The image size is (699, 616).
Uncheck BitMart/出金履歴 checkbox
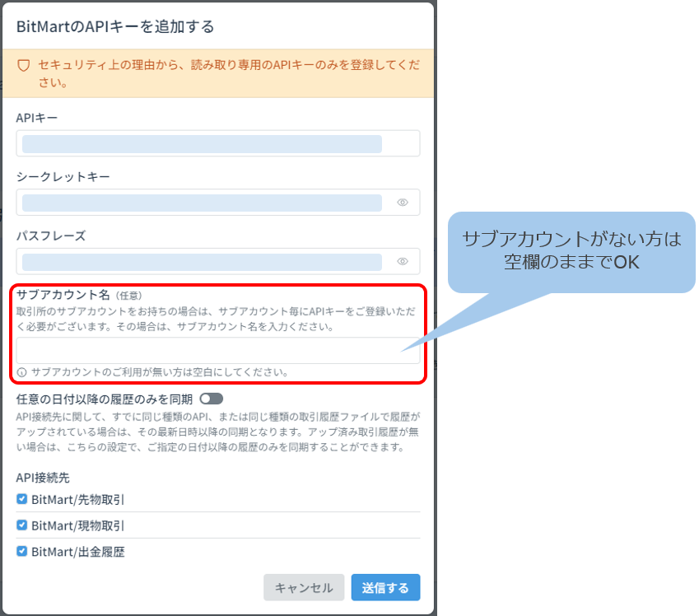pos(21,551)
